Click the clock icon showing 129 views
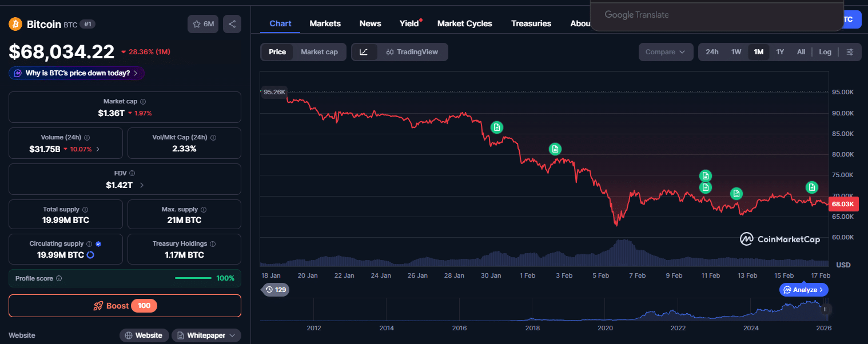 (269, 290)
